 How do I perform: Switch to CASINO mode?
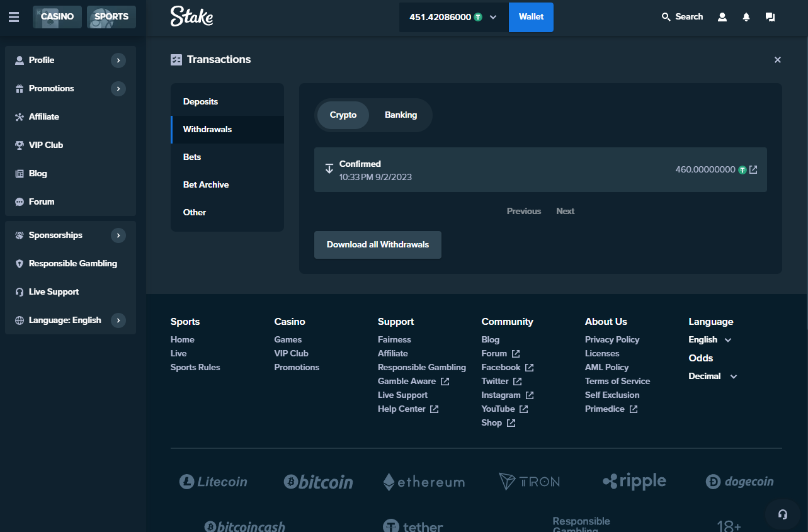coord(57,17)
